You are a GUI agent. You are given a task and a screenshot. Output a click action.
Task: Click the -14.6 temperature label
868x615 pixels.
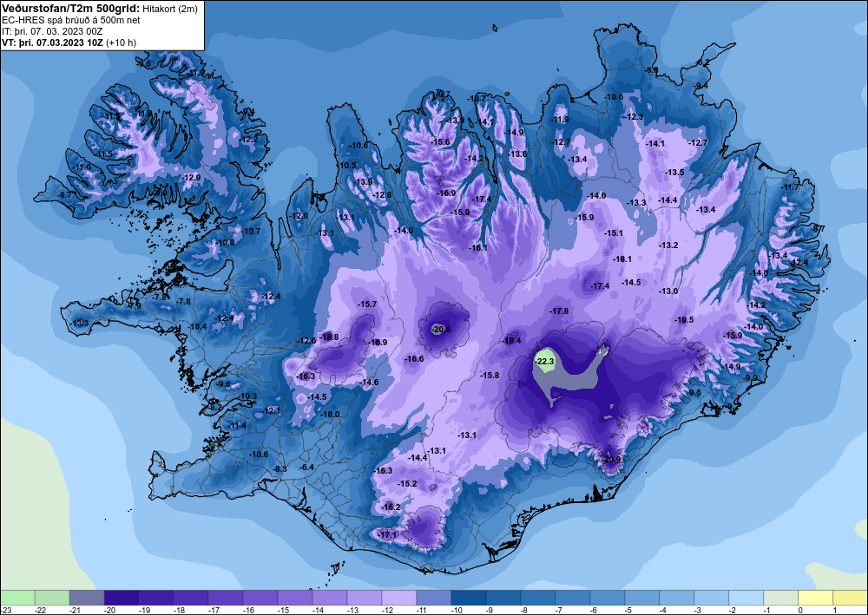point(369,383)
